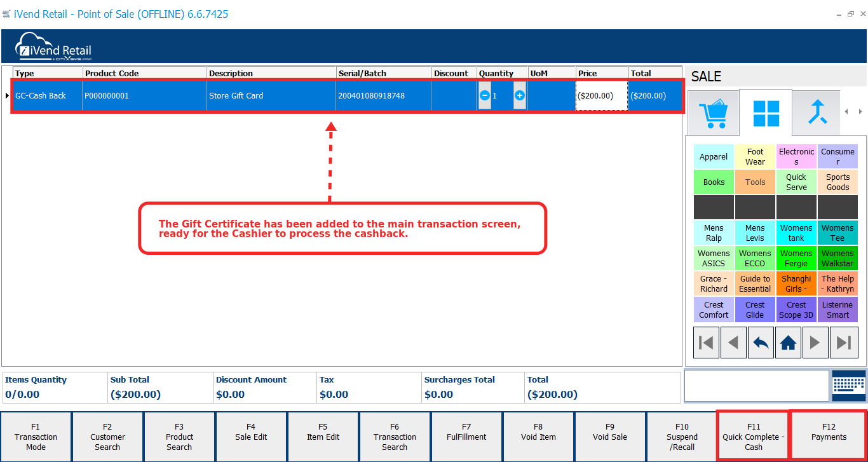Image resolution: width=868 pixels, height=462 pixels.
Task: Click F11 Quick Complete - Cash
Action: tap(754, 437)
